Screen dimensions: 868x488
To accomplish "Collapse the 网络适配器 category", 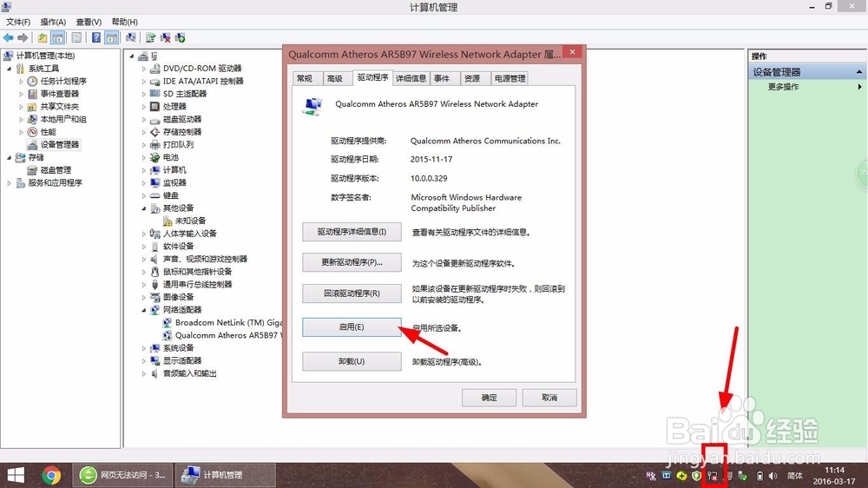I will click(x=144, y=310).
